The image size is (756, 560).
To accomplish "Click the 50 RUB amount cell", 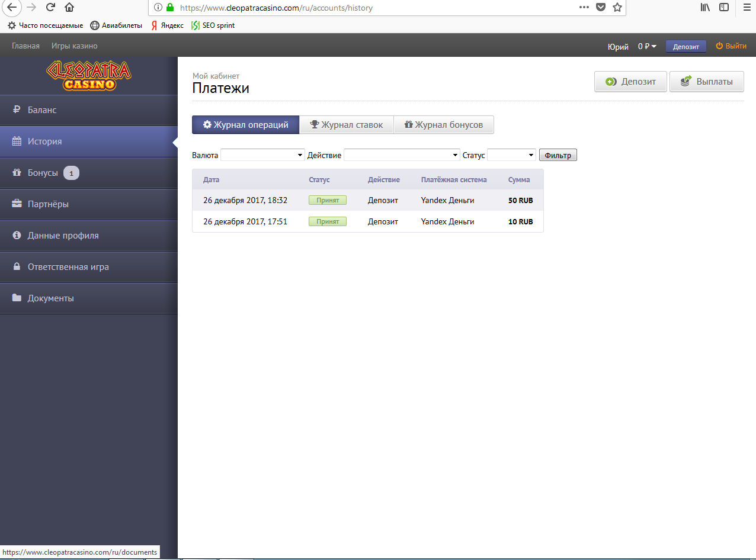I will tap(521, 200).
